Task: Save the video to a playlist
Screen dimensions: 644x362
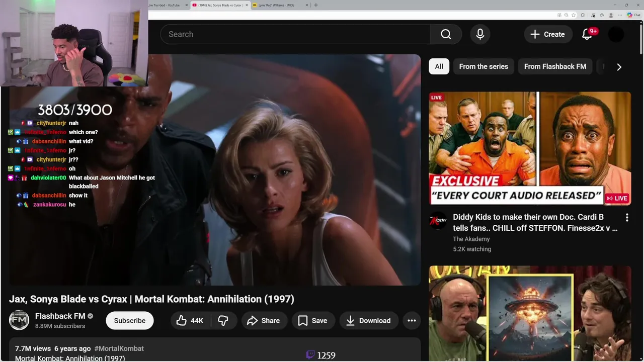Action: (x=312, y=320)
